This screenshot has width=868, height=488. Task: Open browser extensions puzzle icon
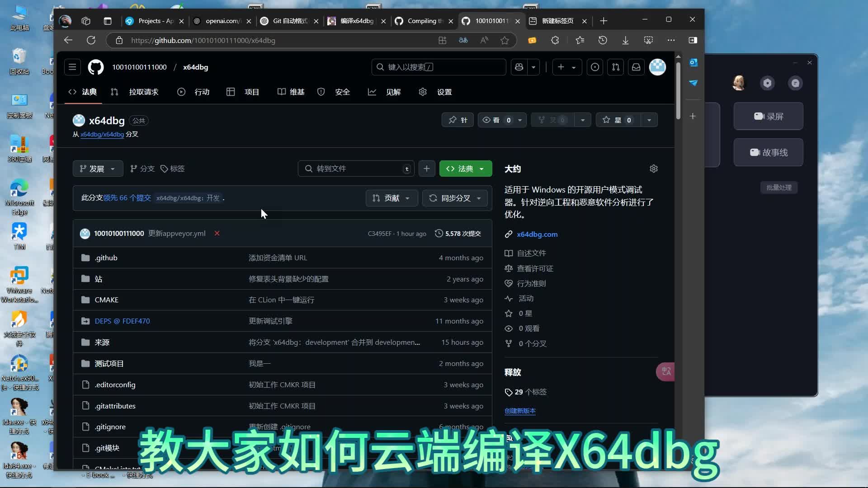coord(555,40)
